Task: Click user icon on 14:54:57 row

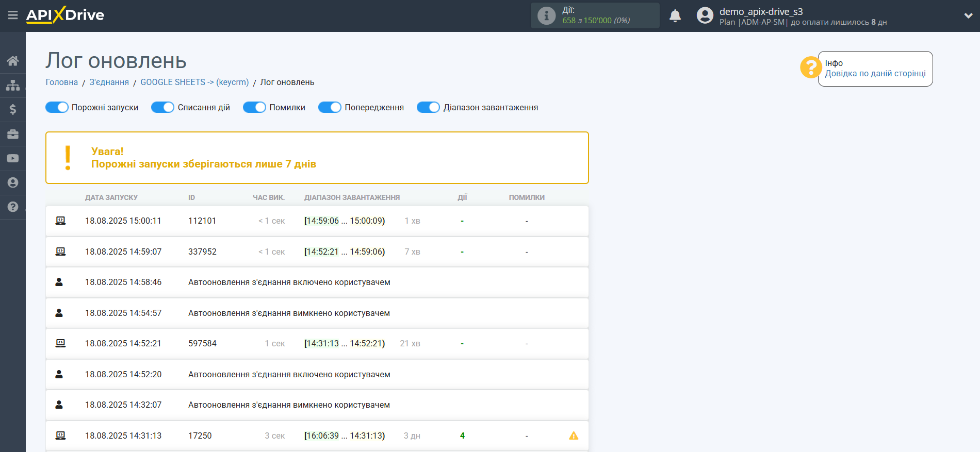Action: 59,313
